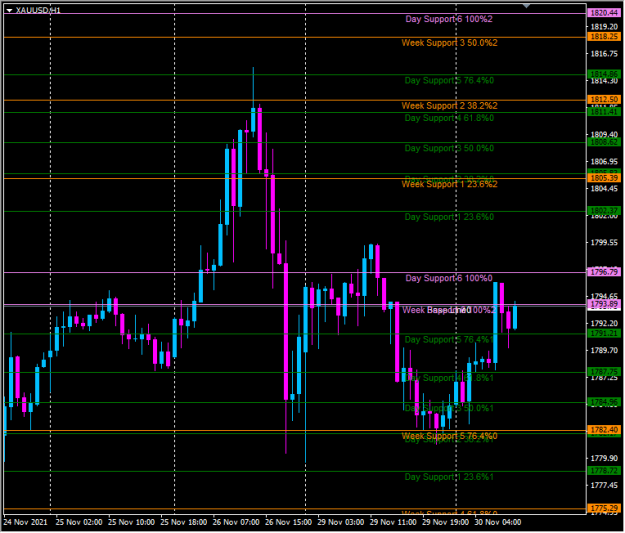Viewport: 625px width, 533px height.
Task: Click the chart shift triangle marker at top
Action: [527, 6]
